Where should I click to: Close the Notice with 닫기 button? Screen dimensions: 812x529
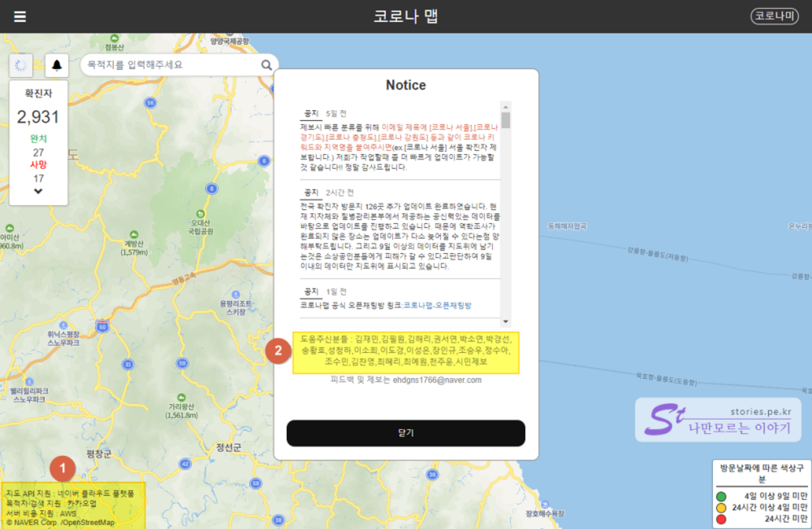[x=406, y=433]
